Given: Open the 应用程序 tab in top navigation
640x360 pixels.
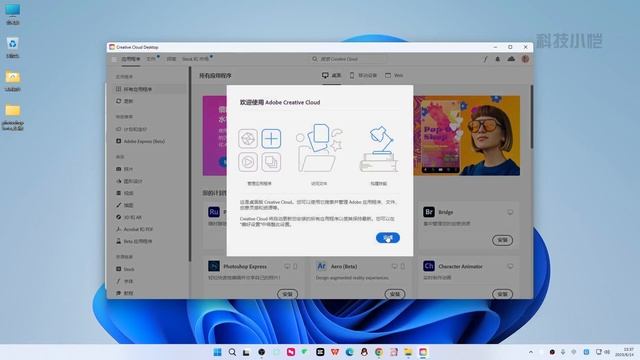Looking at the screenshot, I should (131, 59).
